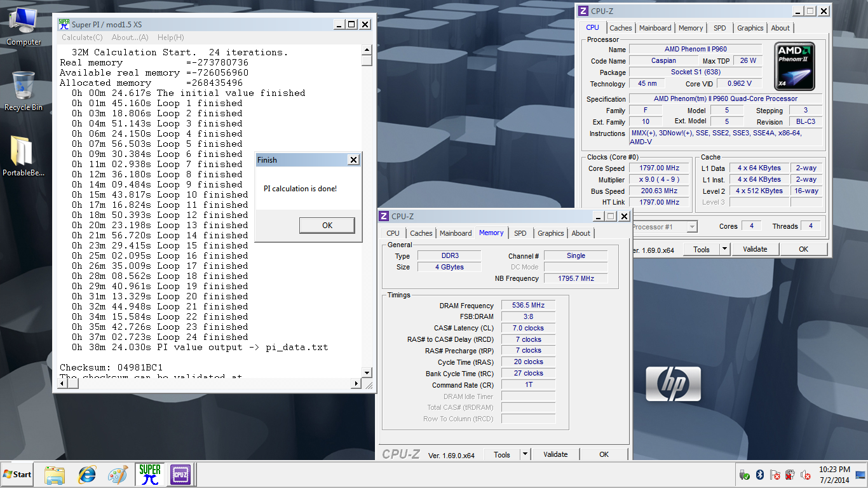Open Windows Explorer from the taskbar
This screenshot has width=868, height=488.
tap(55, 475)
